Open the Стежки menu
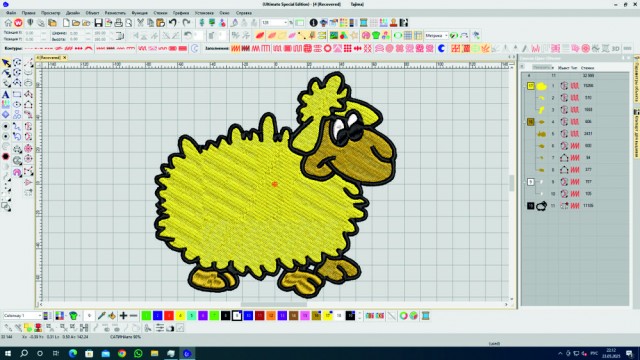 pyautogui.click(x=160, y=13)
